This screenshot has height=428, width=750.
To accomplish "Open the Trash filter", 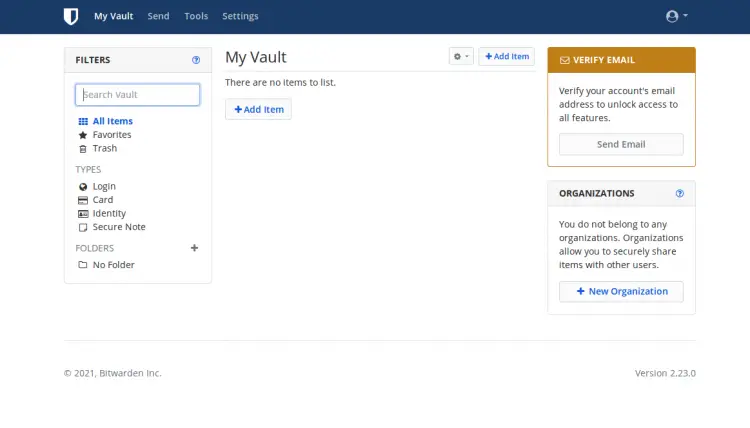I will tap(105, 148).
